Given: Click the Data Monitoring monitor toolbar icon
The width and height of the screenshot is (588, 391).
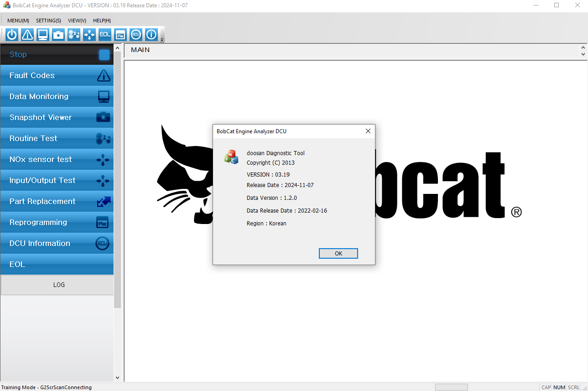Looking at the screenshot, I should [x=43, y=35].
